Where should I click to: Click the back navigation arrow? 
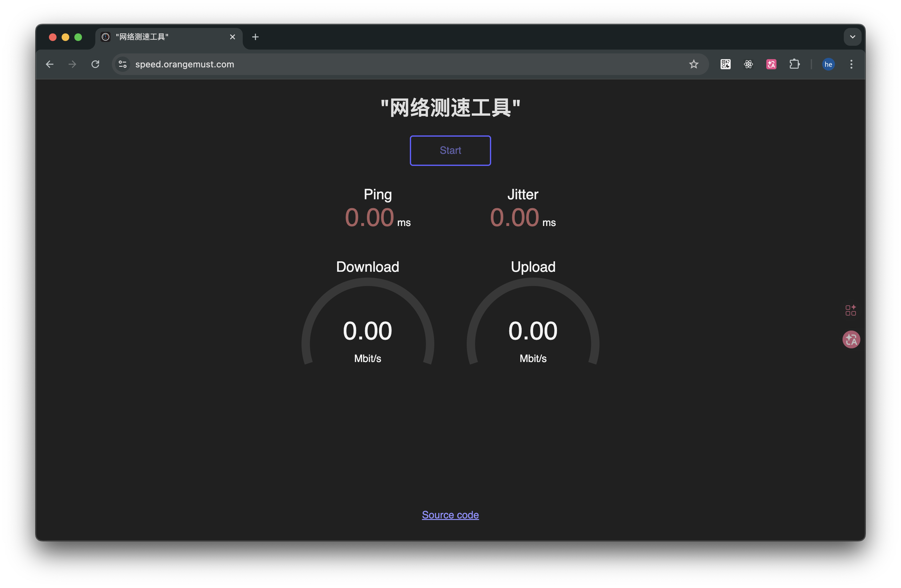coord(50,64)
